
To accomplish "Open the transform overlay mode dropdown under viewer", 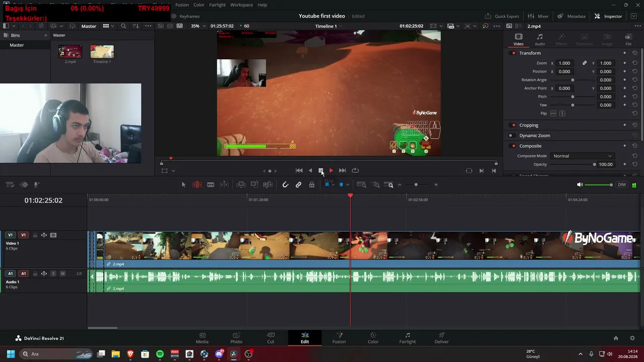I will tap(173, 171).
